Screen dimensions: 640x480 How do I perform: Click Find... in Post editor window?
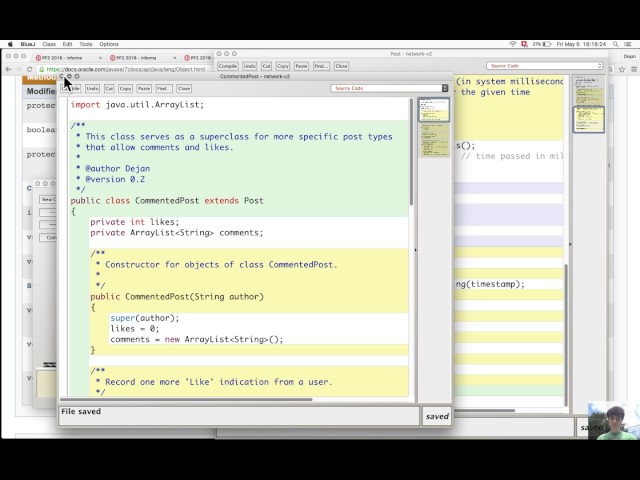(x=321, y=66)
